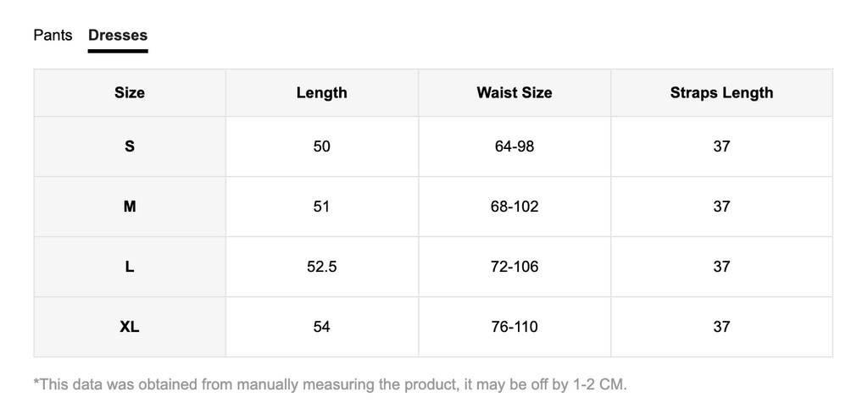The height and width of the screenshot is (403, 868).
Task: Click the Size column header
Action: (x=130, y=93)
